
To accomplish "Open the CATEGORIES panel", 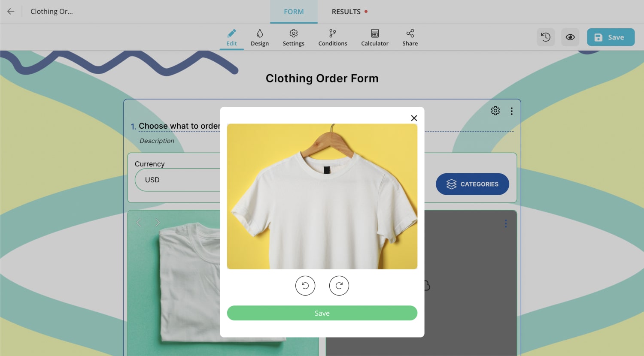I will tap(472, 184).
